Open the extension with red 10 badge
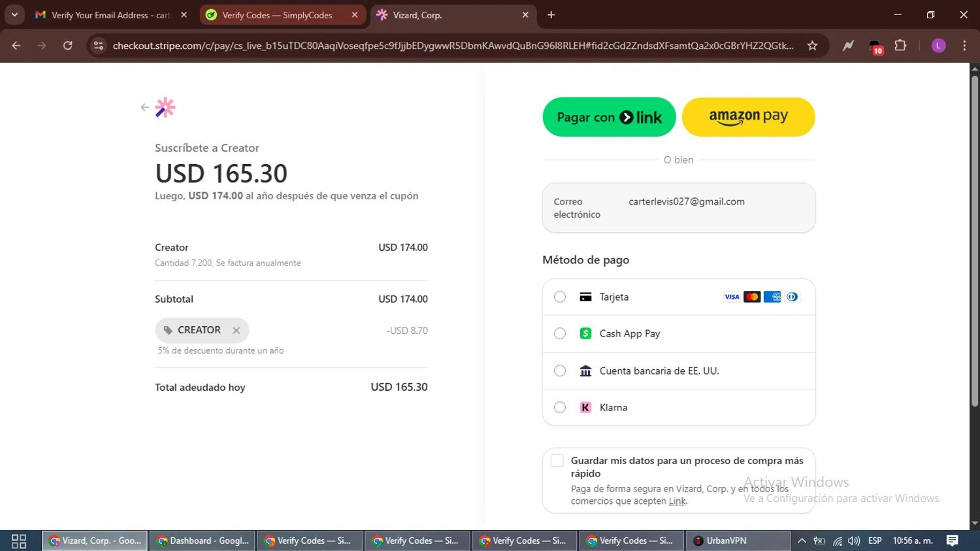 tap(875, 46)
